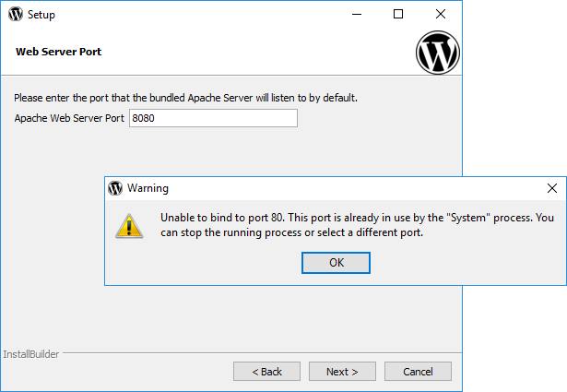Go to previous step with Back button

pos(266,372)
